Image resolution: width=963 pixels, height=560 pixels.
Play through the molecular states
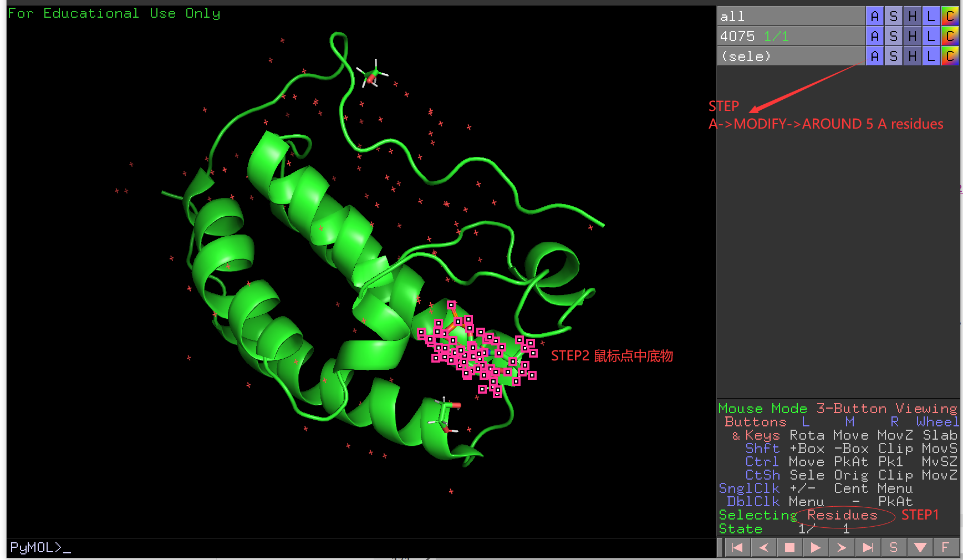816,547
